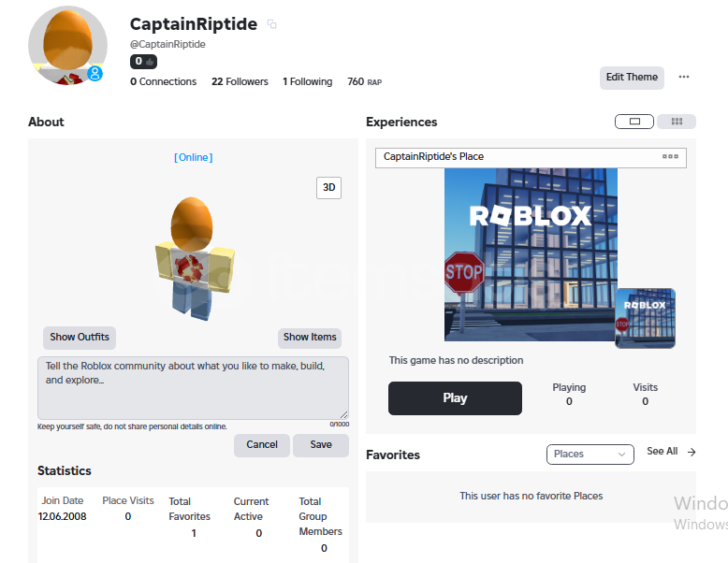View the 22 Followers list
728x563 pixels.
click(240, 81)
